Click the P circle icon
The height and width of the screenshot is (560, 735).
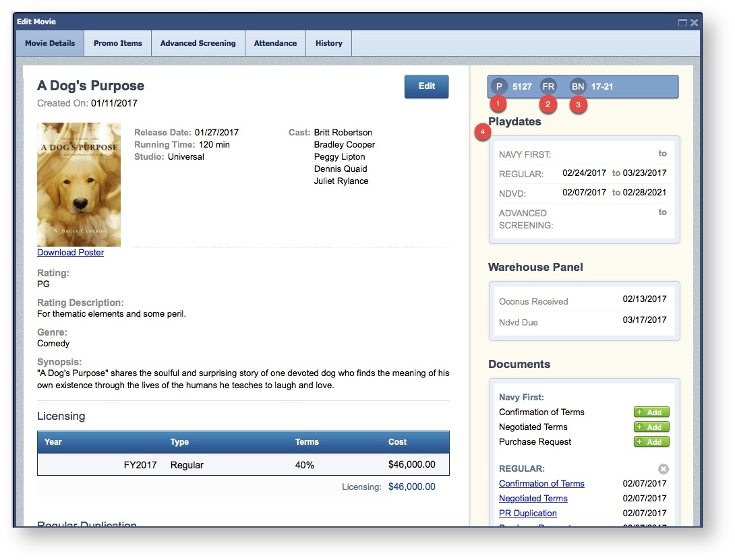pyautogui.click(x=499, y=86)
